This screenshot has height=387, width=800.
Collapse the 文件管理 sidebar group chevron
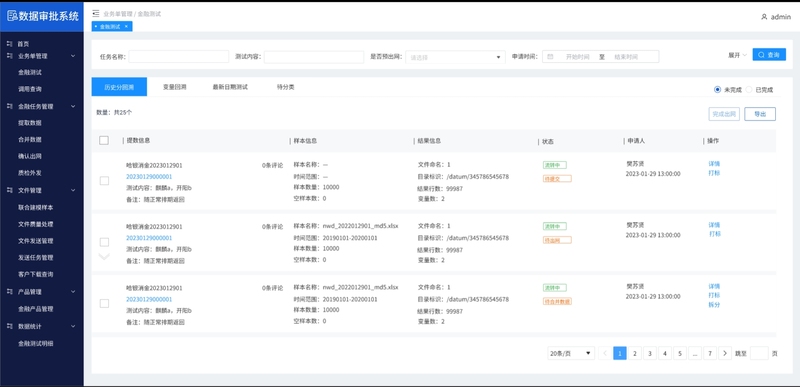coord(73,190)
